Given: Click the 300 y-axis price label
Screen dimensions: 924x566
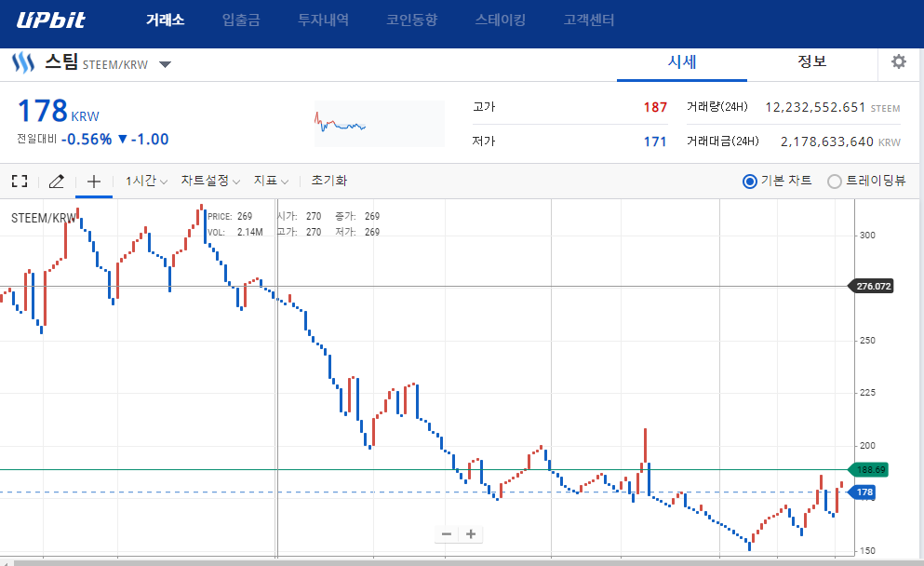Looking at the screenshot, I should click(x=867, y=236).
